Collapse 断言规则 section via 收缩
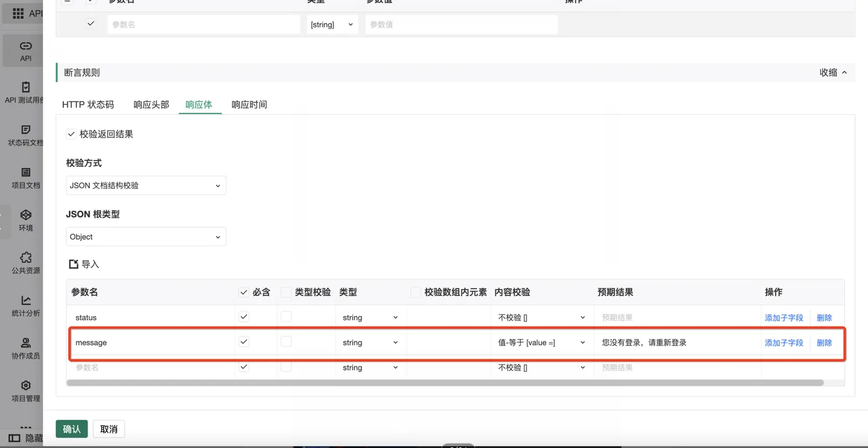This screenshot has width=868, height=448. tap(833, 72)
